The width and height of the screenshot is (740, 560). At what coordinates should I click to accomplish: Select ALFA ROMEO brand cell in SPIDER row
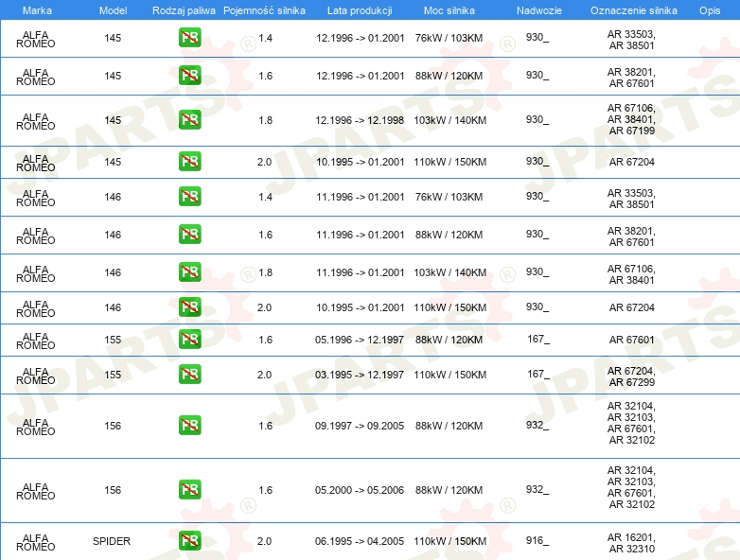(35, 543)
